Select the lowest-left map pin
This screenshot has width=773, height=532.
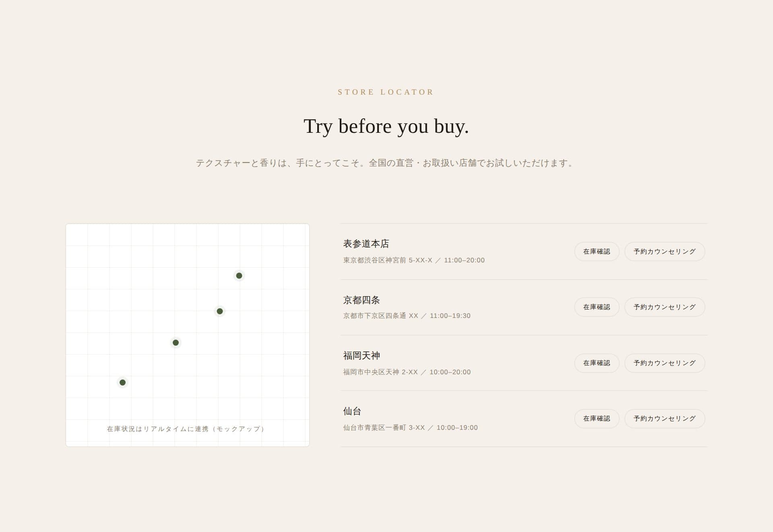tap(123, 382)
